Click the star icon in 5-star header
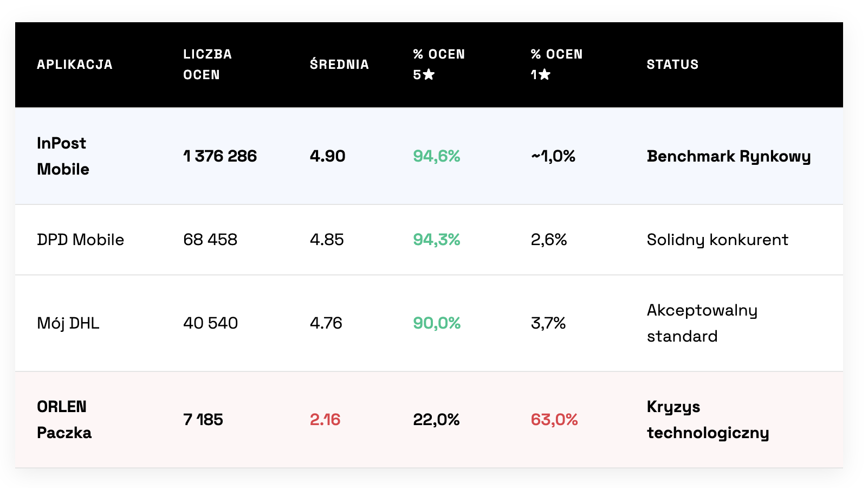Image resolution: width=868 pixels, height=488 pixels. tap(429, 75)
